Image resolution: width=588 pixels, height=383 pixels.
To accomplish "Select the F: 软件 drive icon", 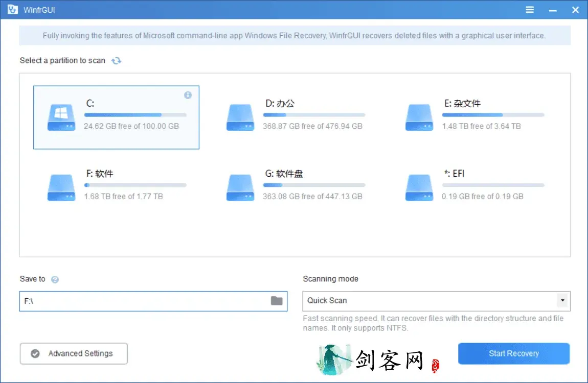I will click(61, 187).
